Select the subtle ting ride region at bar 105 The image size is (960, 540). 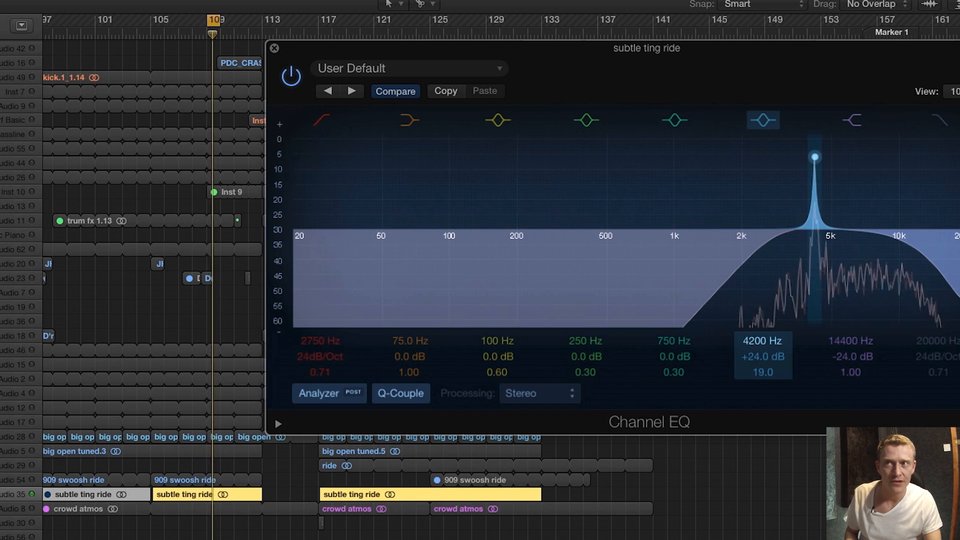click(208, 494)
